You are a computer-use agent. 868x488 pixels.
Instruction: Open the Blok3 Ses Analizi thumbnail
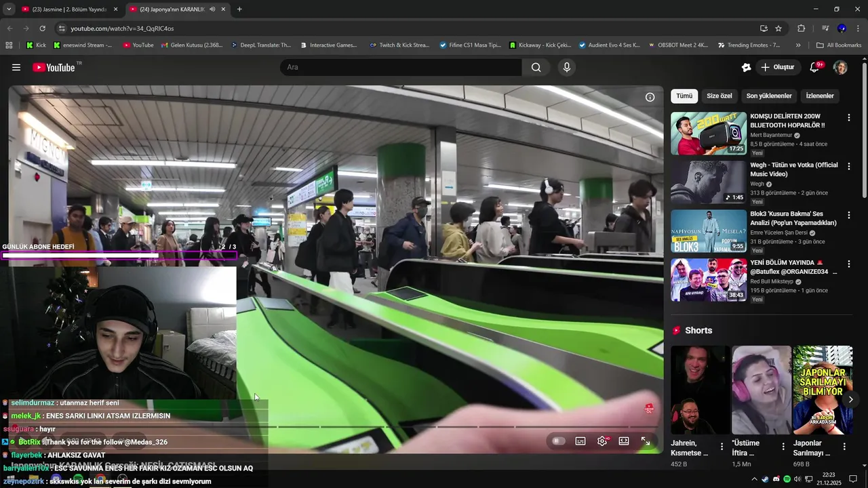[709, 231]
